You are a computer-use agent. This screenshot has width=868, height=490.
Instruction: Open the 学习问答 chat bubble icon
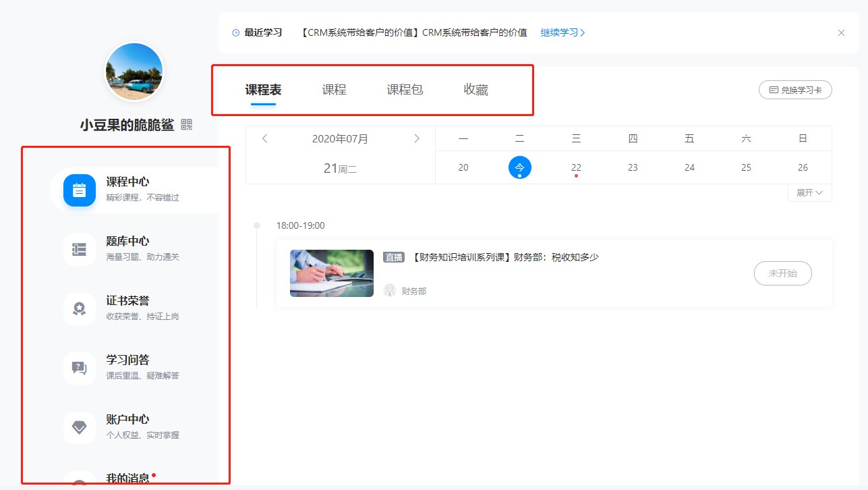(x=80, y=369)
